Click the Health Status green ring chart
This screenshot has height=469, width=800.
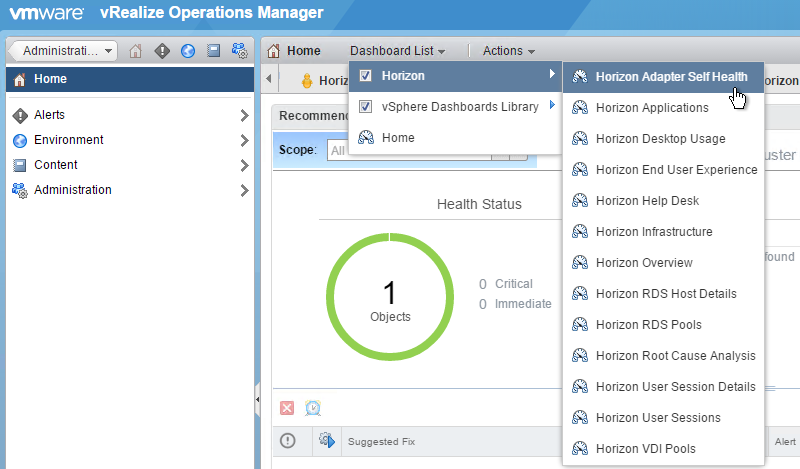390,297
